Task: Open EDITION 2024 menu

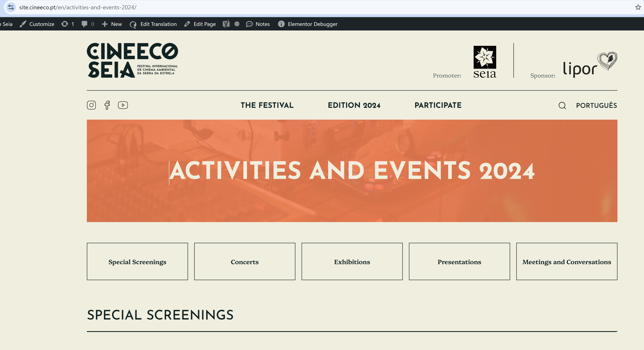Action: (354, 105)
